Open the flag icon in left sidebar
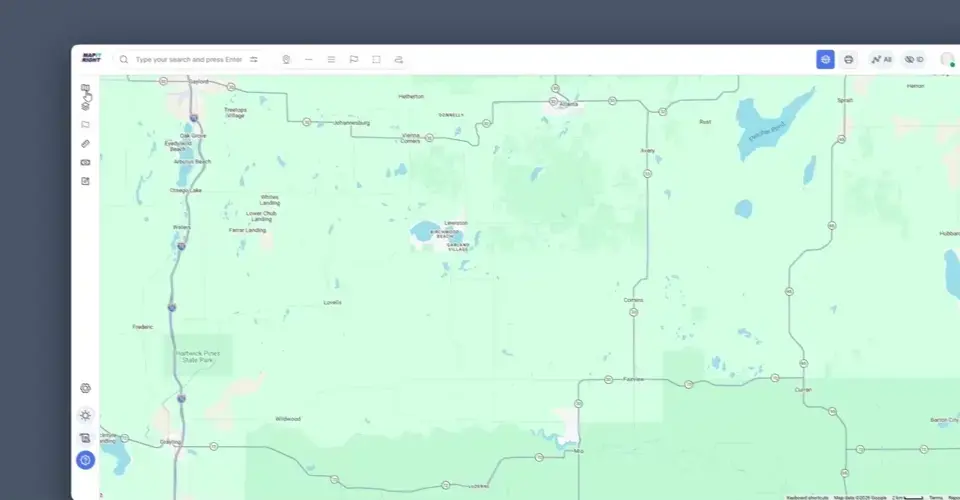This screenshot has width=960, height=500. click(x=85, y=125)
